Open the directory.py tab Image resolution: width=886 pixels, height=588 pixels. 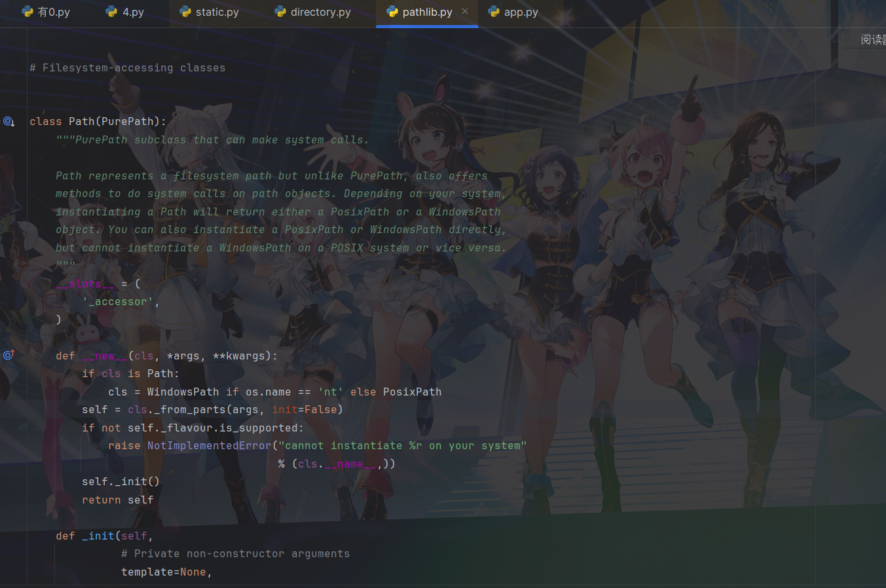(x=320, y=11)
